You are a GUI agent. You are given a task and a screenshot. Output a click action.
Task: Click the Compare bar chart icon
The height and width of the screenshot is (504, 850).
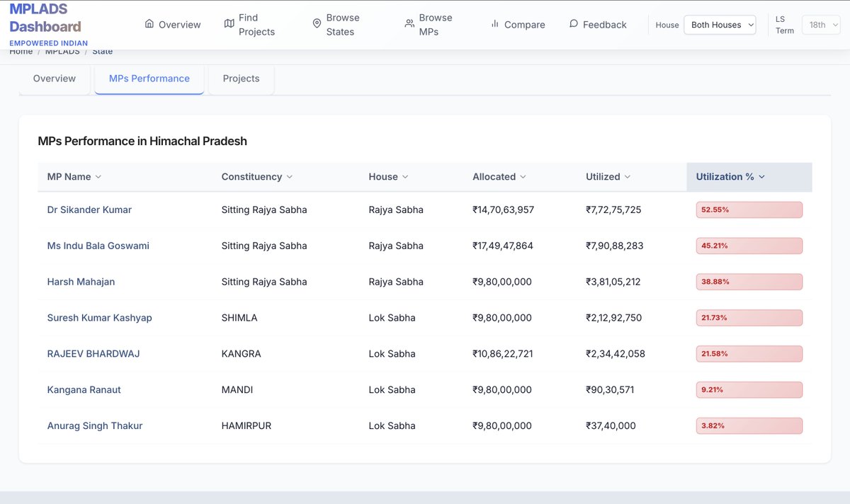click(495, 24)
